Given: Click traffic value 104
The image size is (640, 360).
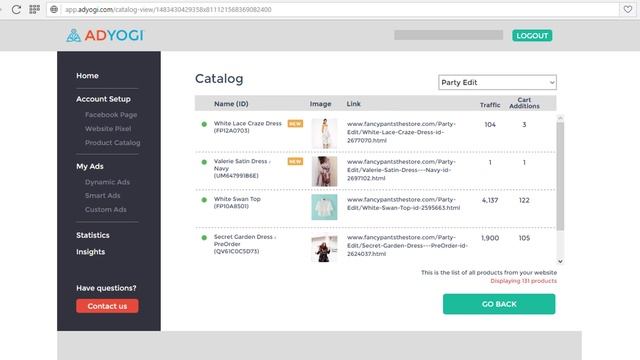Looking at the screenshot, I should pos(490,124).
